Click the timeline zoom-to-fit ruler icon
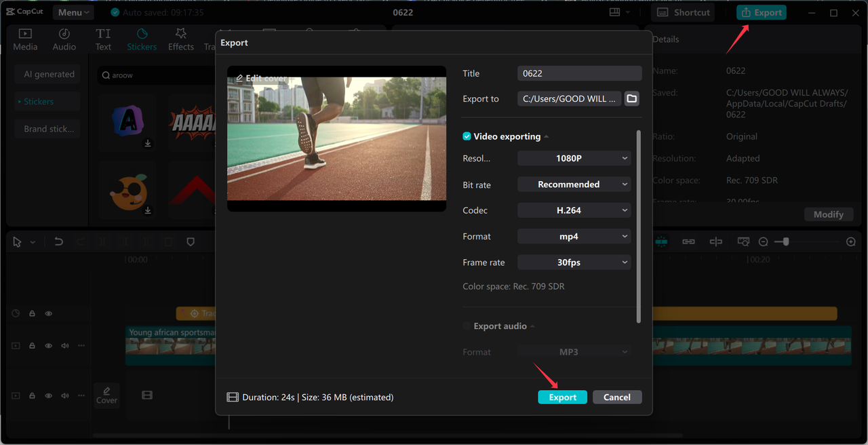Image resolution: width=868 pixels, height=445 pixels. point(743,241)
